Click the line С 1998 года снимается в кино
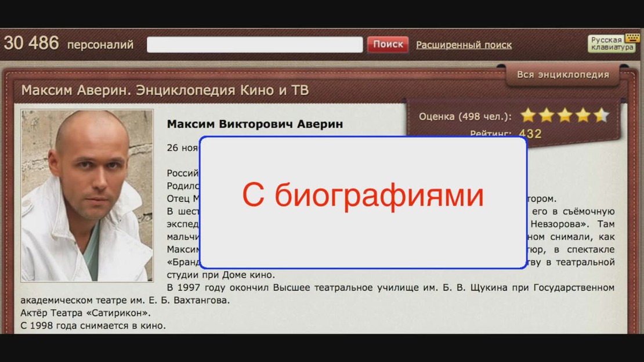This screenshot has width=644, height=362. click(93, 325)
